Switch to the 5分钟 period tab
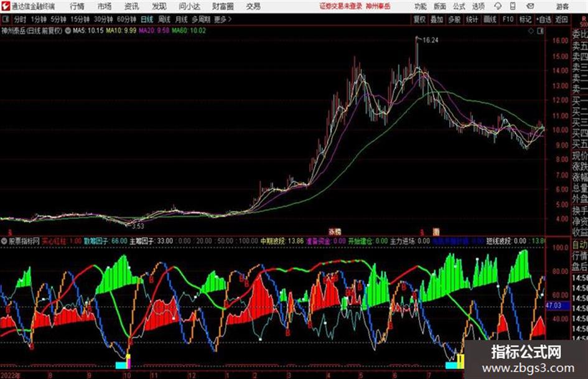The width and height of the screenshot is (588, 379). tap(58, 19)
